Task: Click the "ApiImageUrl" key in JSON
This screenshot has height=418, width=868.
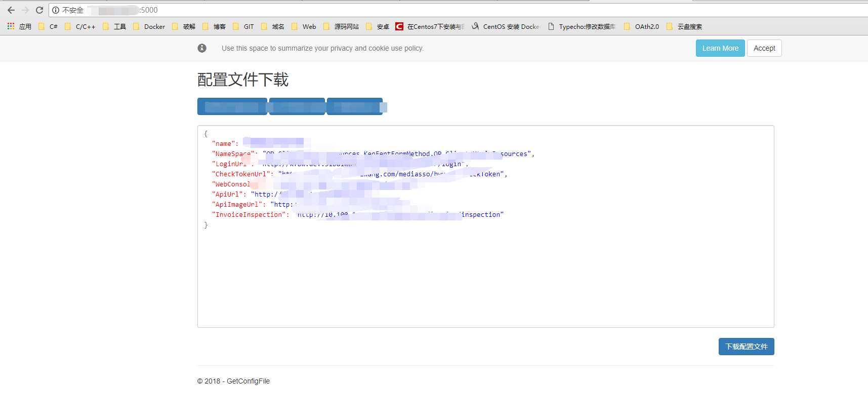Action: click(237, 205)
